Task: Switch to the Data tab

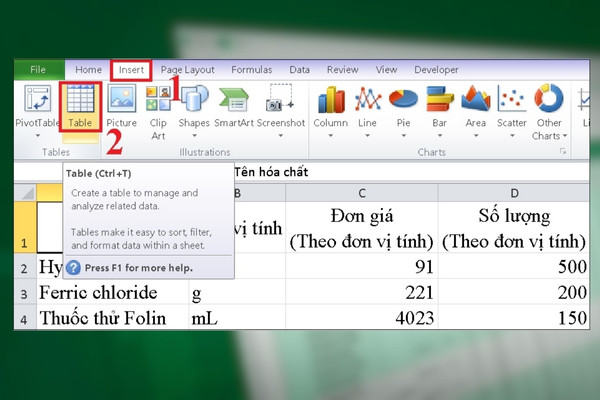Action: [x=299, y=70]
